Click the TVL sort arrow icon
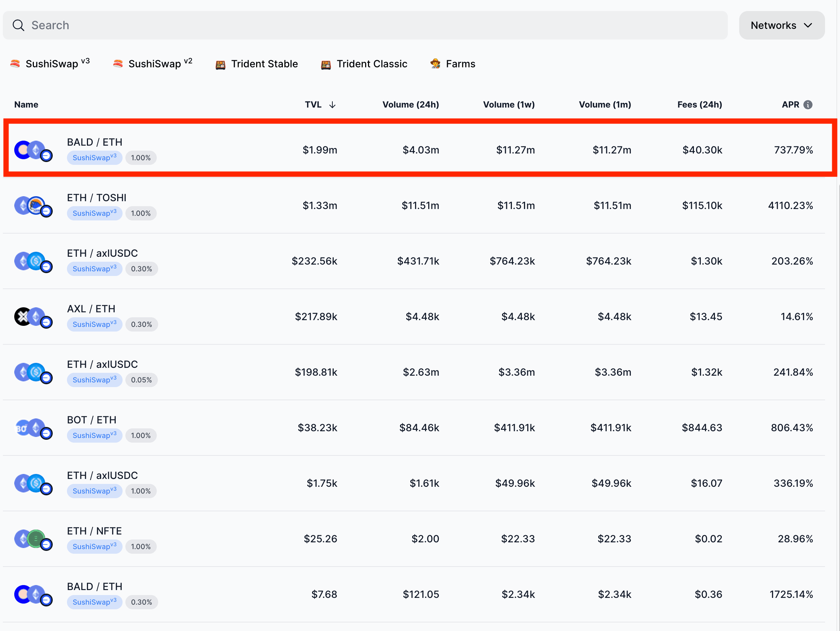The image size is (840, 631). pos(332,105)
